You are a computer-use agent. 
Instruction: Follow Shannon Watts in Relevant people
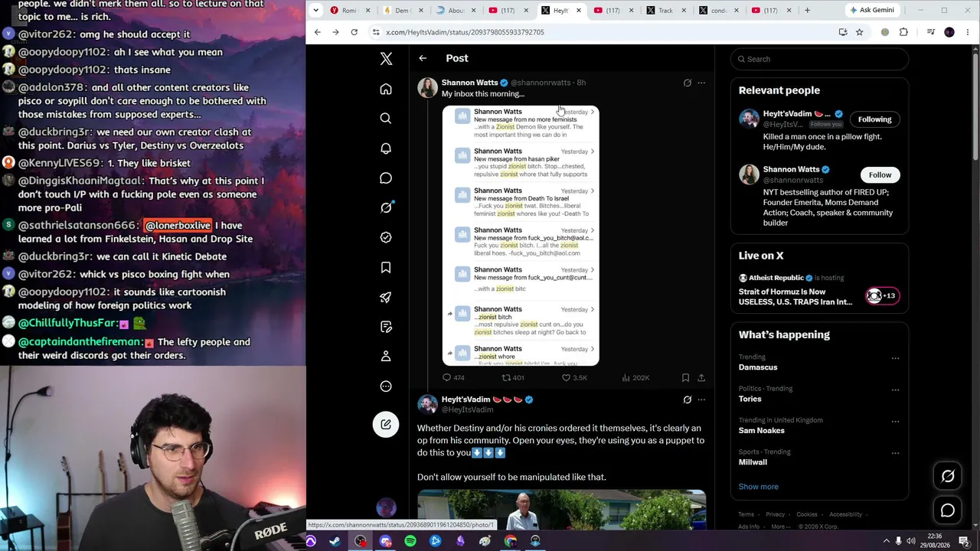[880, 174]
